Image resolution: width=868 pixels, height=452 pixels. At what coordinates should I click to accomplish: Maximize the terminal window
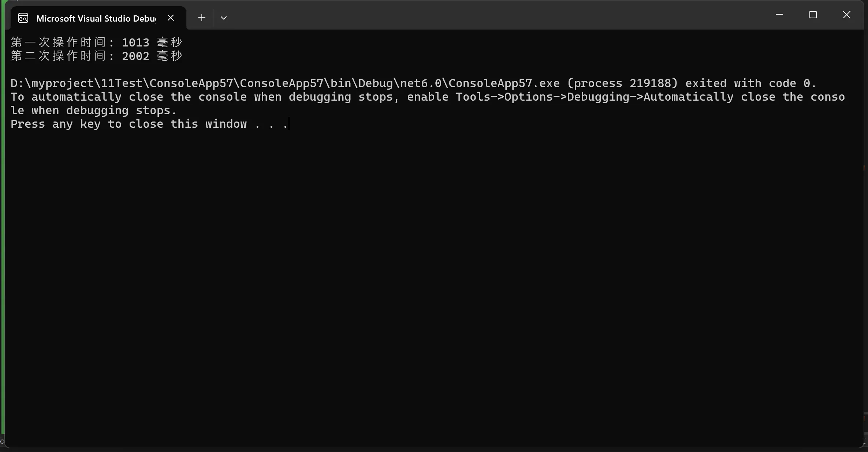pyautogui.click(x=813, y=15)
